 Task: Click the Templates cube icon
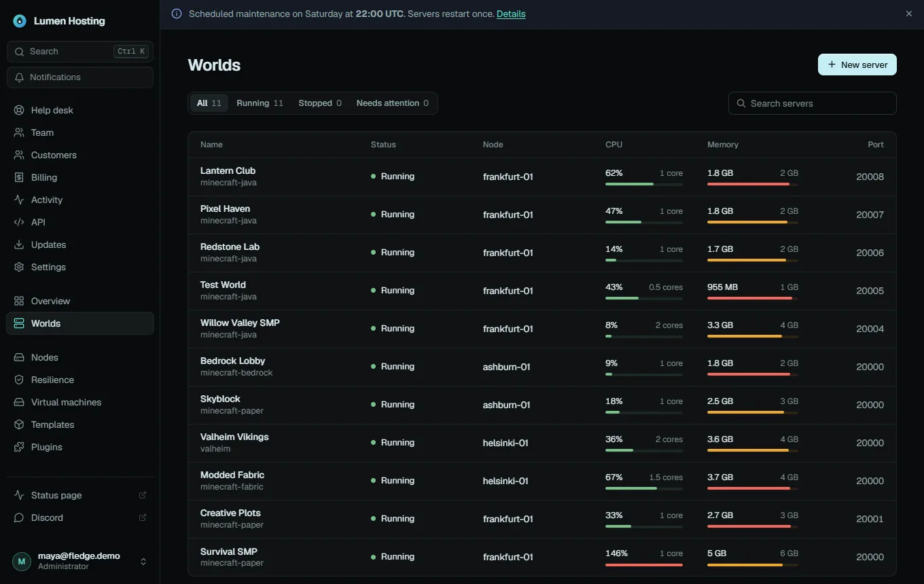19,424
